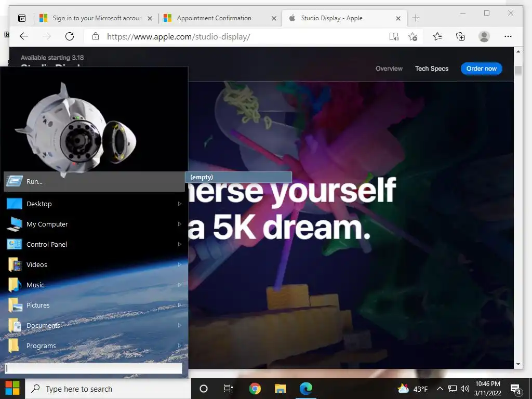Open a new tab with the plus button
The image size is (532, 399).
pos(416,18)
